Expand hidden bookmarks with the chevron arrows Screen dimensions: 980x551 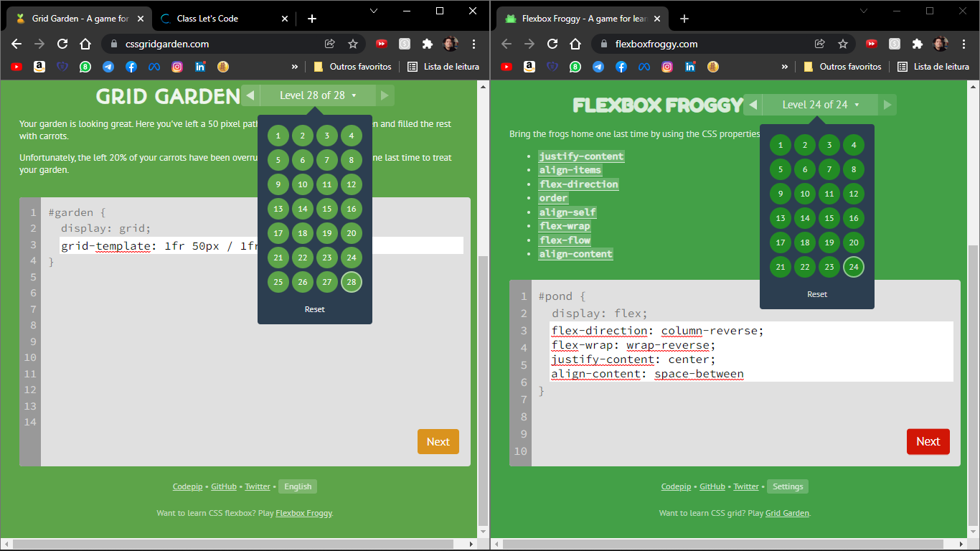tap(294, 67)
